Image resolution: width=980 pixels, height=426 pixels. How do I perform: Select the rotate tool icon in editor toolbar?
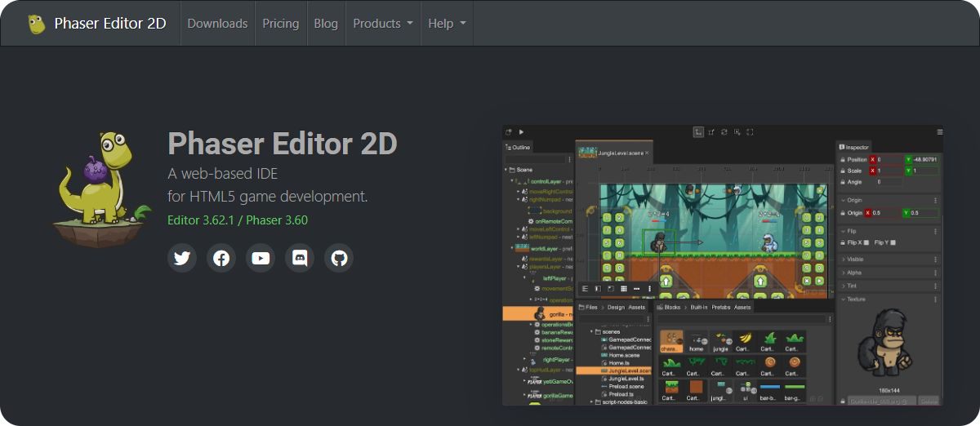724,132
